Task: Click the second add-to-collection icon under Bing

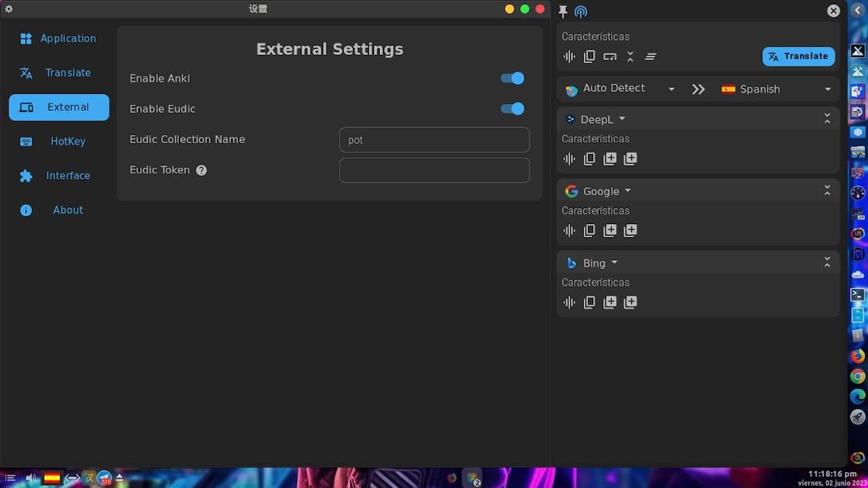Action: click(630, 302)
